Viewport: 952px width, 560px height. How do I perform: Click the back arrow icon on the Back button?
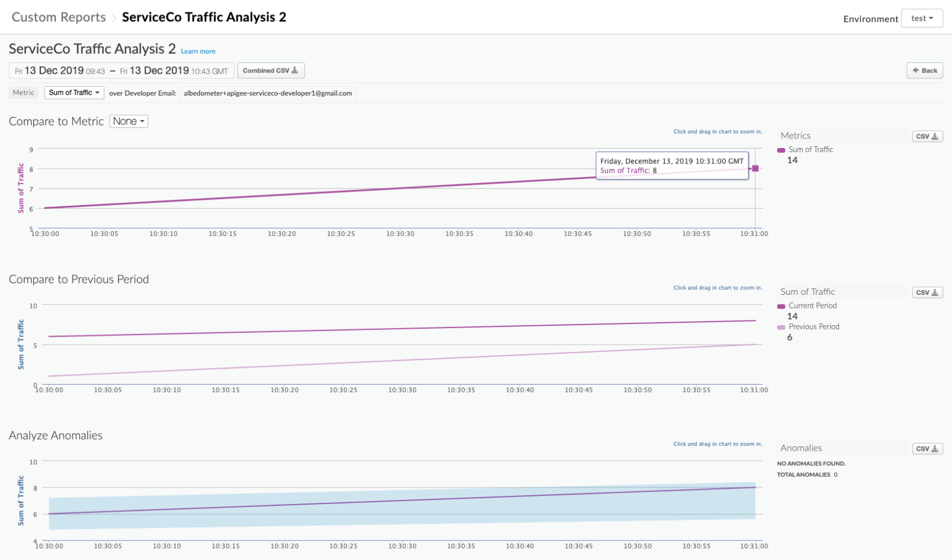pyautogui.click(x=916, y=70)
